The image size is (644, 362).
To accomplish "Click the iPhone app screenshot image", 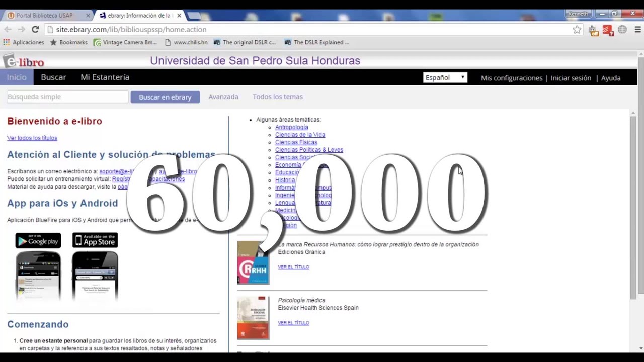I will (95, 276).
